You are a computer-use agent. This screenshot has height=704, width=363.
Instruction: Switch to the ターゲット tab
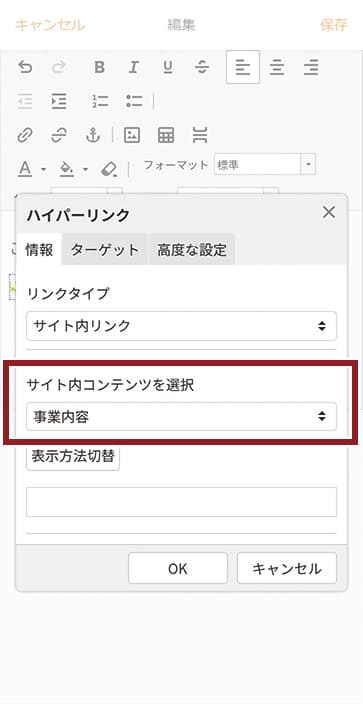click(x=105, y=250)
